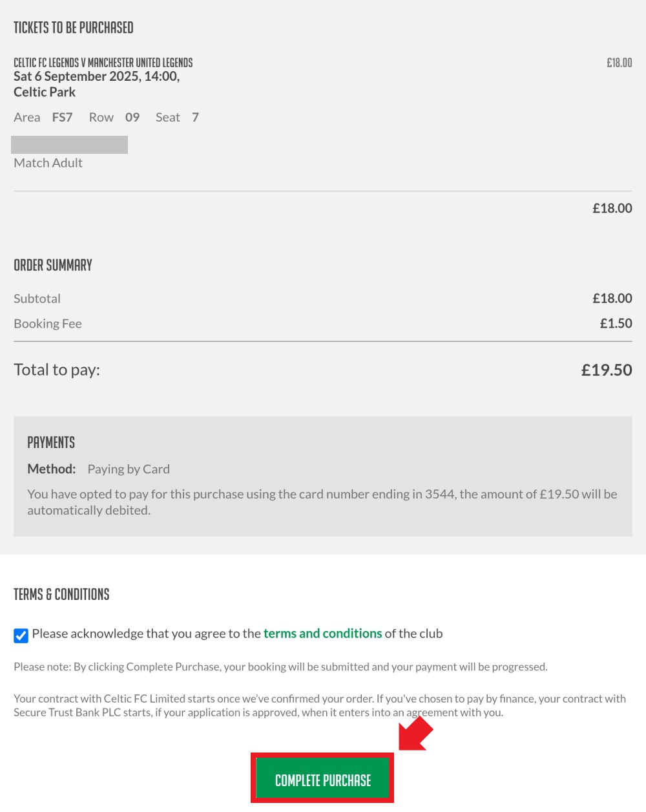This screenshot has height=812, width=646.
Task: Click the Seat 7 value
Action: 195,117
